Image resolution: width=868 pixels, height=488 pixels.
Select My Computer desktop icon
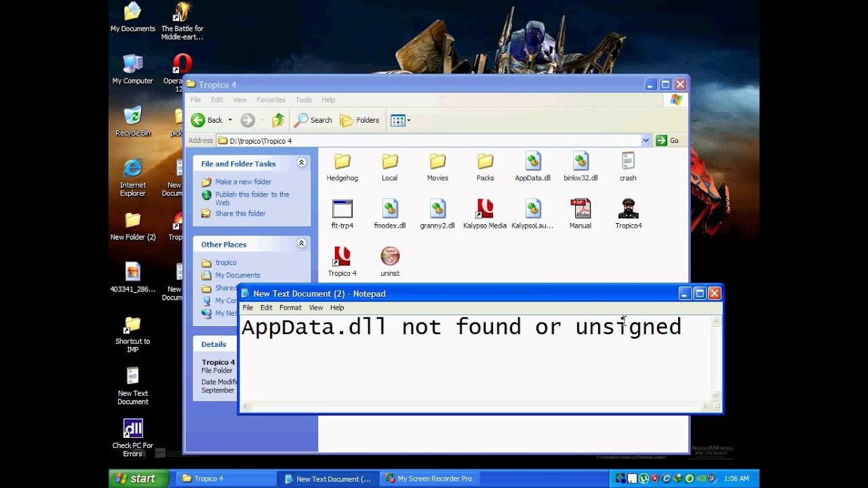point(133,69)
